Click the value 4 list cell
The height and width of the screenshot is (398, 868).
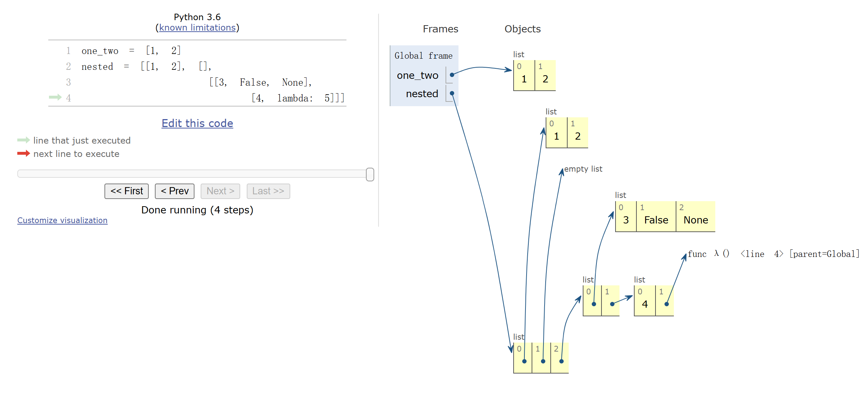point(645,301)
